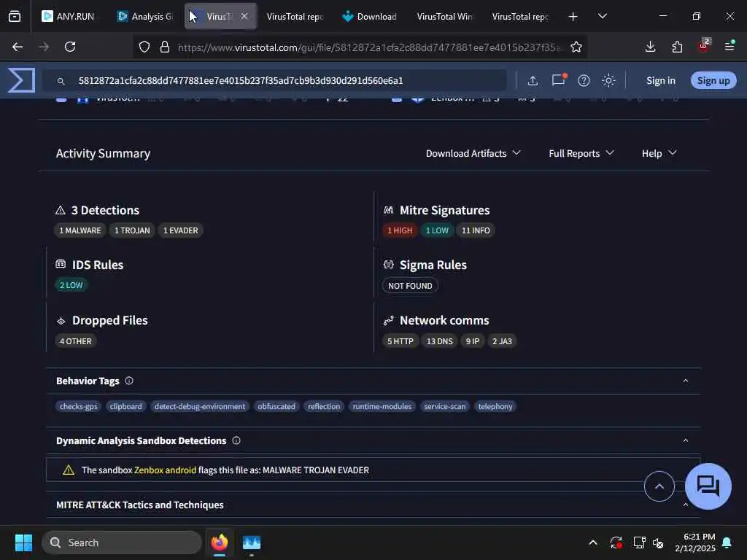Click the scroll-to-top round arrow button
Screen dimensions: 747x560
[659, 486]
